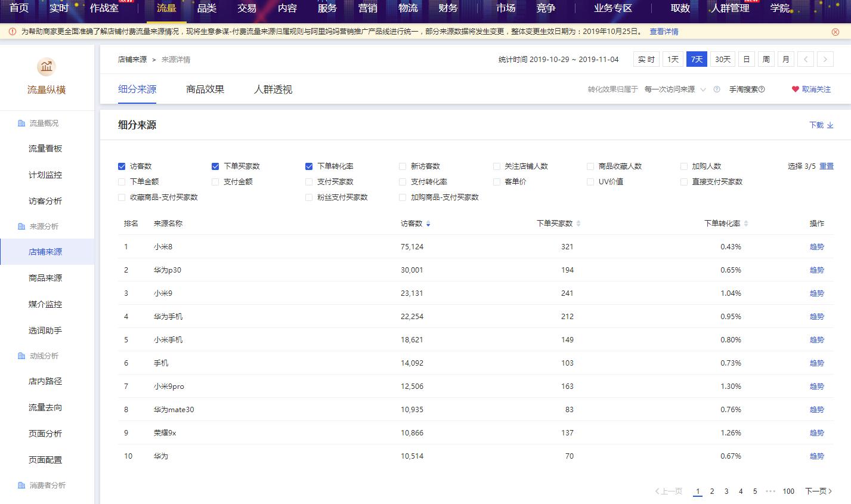Click the 流量纵横 logo icon in sidebar
851x504 pixels.
[x=47, y=67]
